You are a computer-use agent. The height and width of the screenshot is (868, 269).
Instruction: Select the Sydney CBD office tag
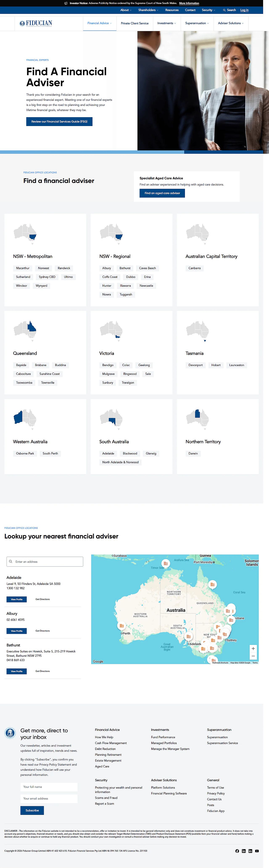(47, 277)
